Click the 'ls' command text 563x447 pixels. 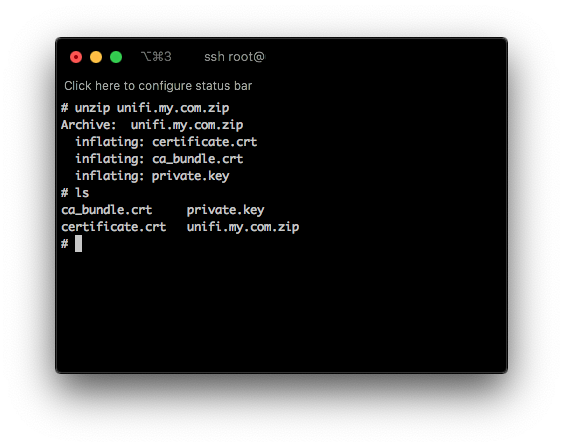point(82,193)
